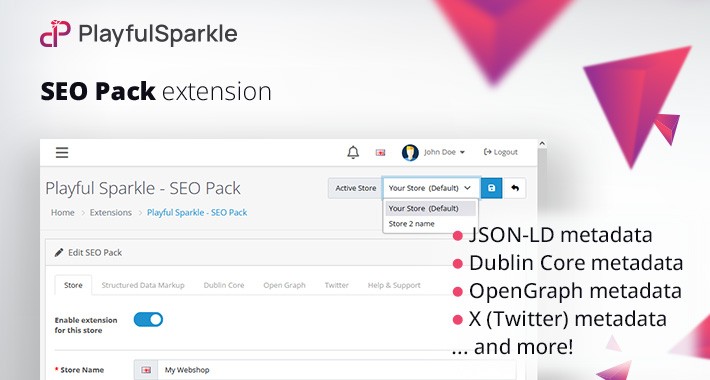Select the Store tab
Image resolution: width=710 pixels, height=380 pixels.
[73, 285]
